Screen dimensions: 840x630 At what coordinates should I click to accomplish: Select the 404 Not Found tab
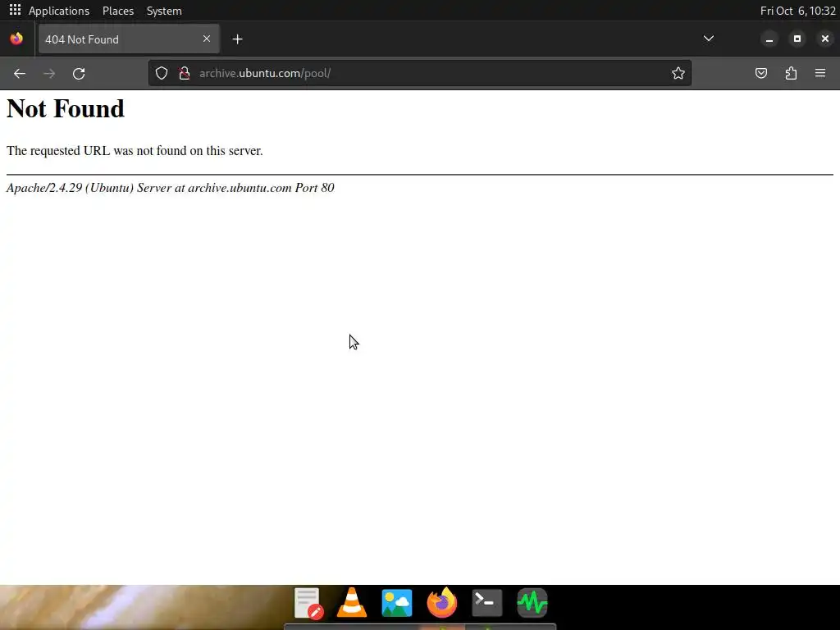point(129,39)
